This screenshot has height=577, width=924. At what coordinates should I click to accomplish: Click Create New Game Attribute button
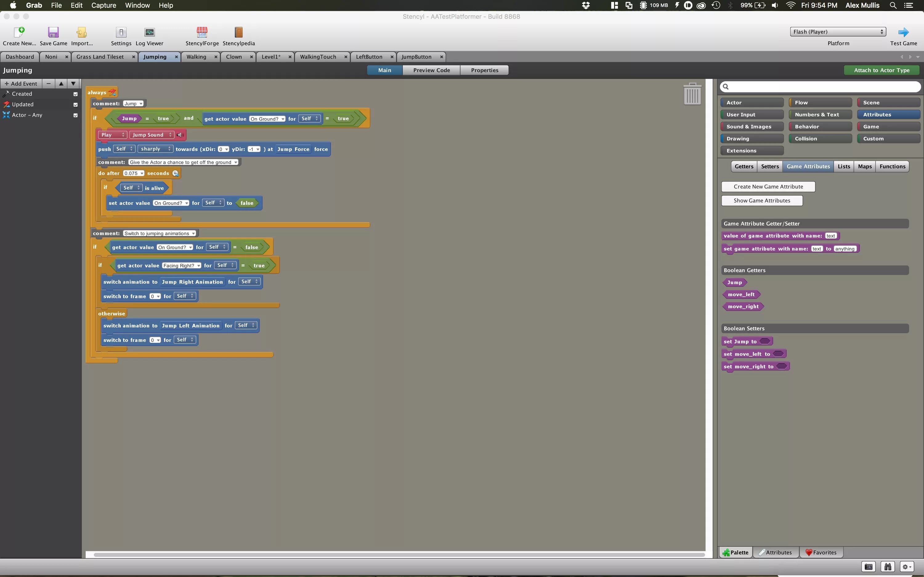(x=768, y=186)
